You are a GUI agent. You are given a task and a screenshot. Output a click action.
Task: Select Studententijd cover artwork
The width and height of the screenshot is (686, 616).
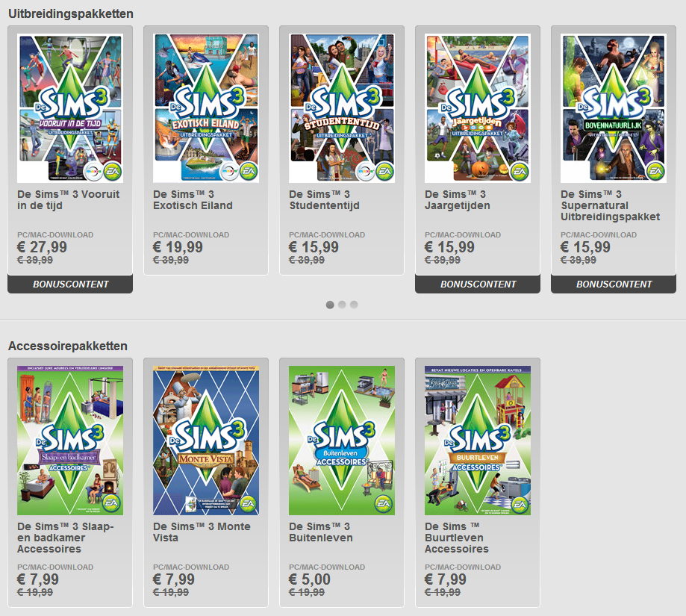pyautogui.click(x=342, y=108)
